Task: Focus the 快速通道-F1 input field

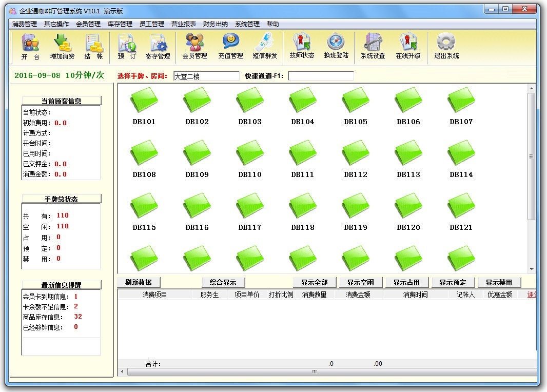Action: click(321, 75)
